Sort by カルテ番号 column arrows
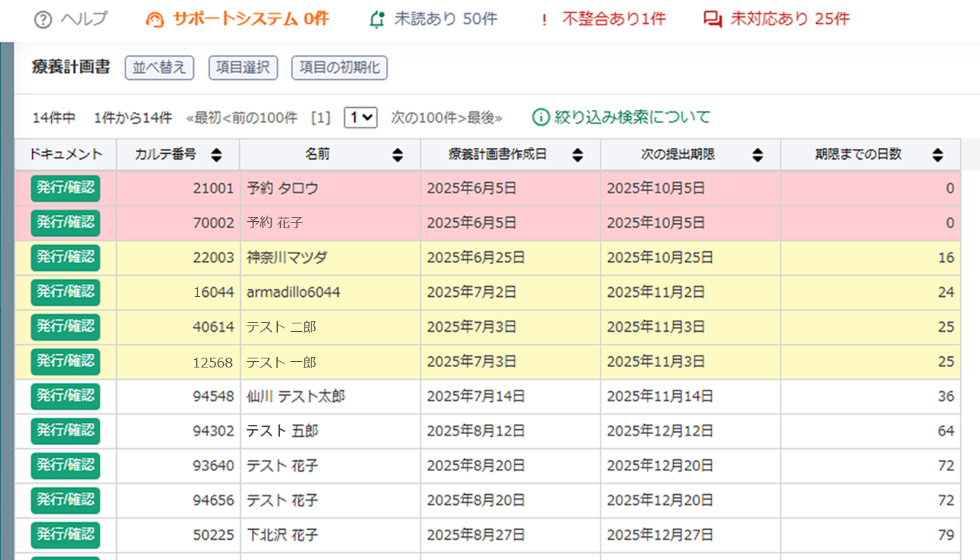 216,155
